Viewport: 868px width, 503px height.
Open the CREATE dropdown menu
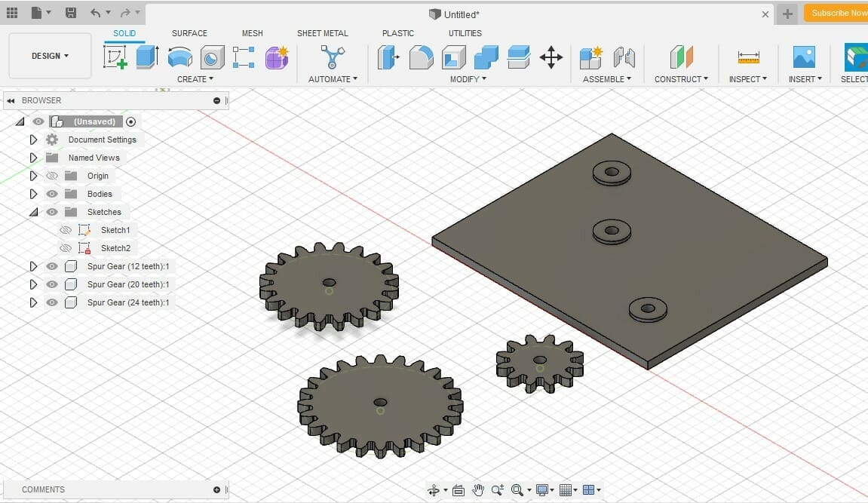point(195,79)
